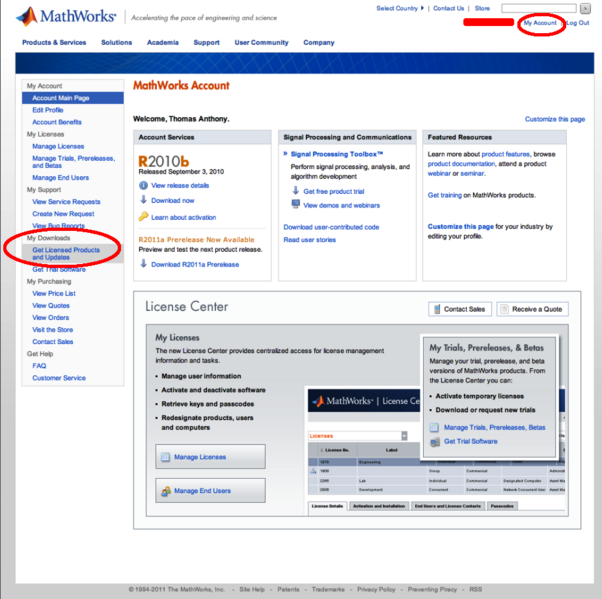
Task: Click the icon beside Get Trial Software in the popup
Action: [434, 441]
